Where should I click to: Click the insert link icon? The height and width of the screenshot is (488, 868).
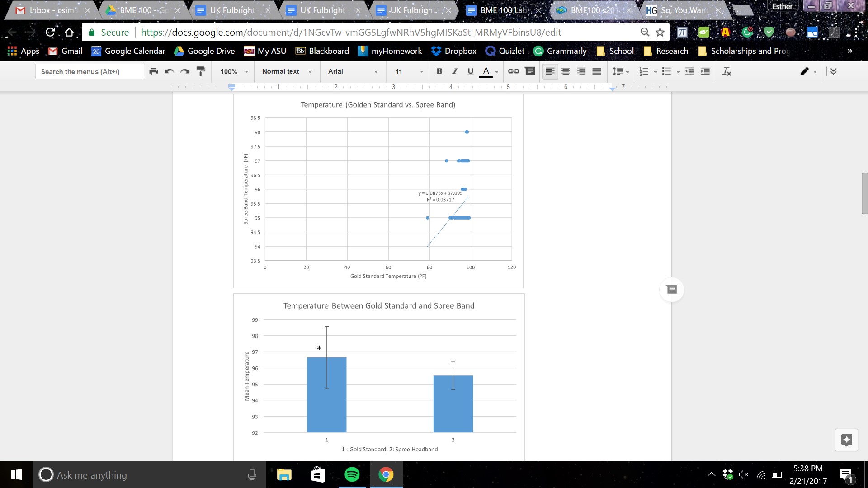click(x=514, y=71)
